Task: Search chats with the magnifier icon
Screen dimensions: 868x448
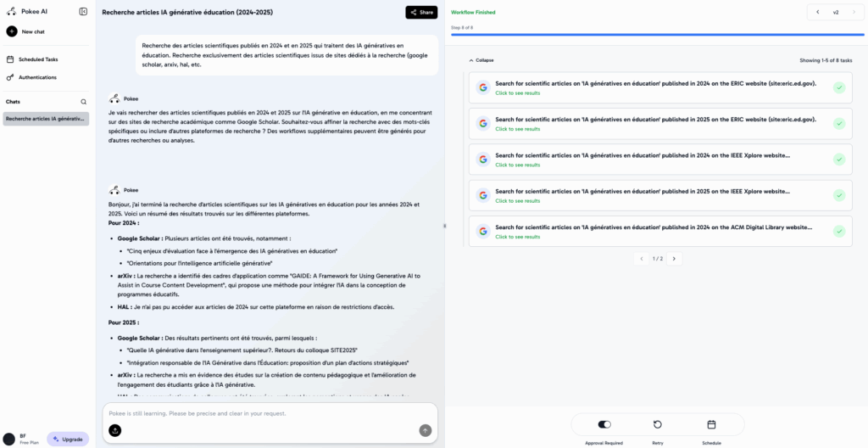Action: click(83, 102)
